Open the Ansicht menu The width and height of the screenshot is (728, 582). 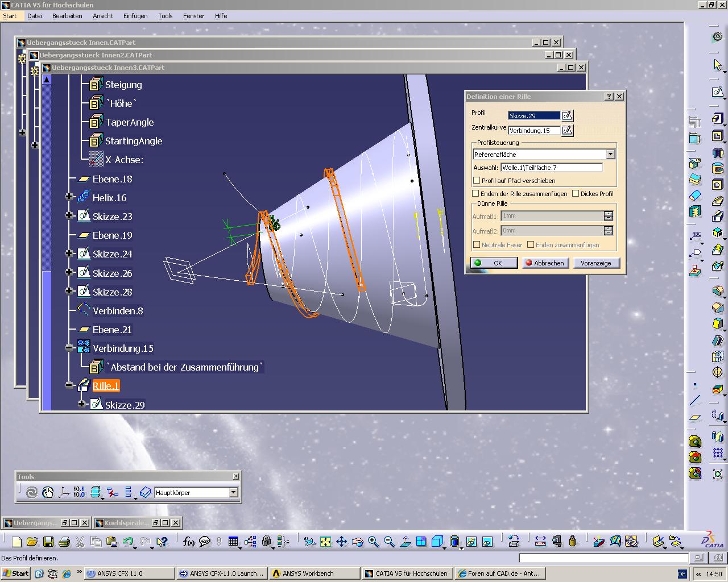tap(103, 16)
